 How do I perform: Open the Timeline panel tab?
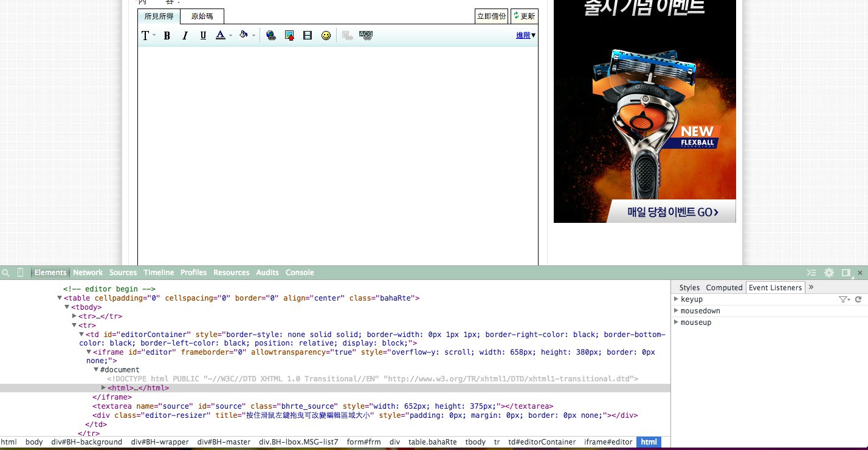(x=159, y=273)
